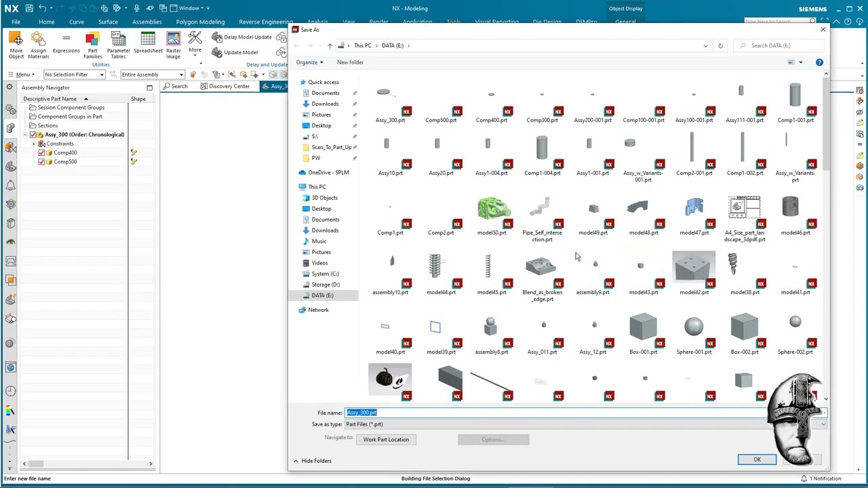Open resource bar settings gear icon

(9, 87)
